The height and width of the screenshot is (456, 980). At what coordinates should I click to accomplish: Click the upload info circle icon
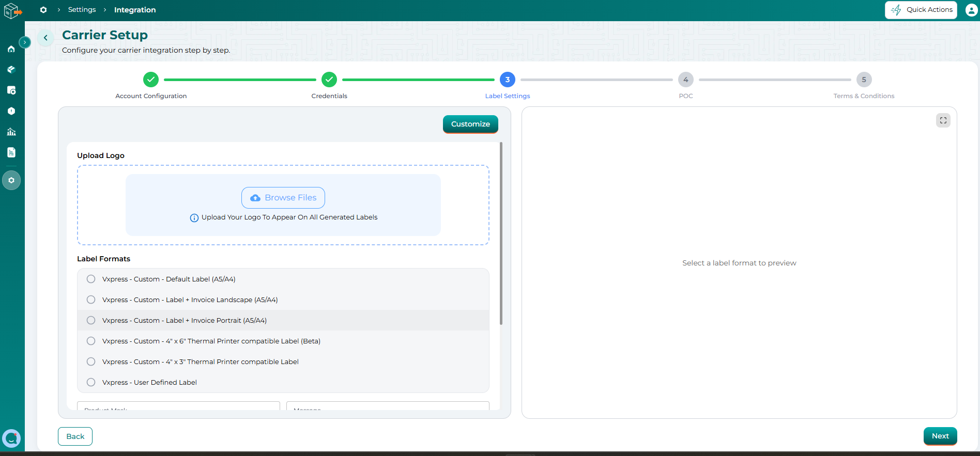point(194,218)
